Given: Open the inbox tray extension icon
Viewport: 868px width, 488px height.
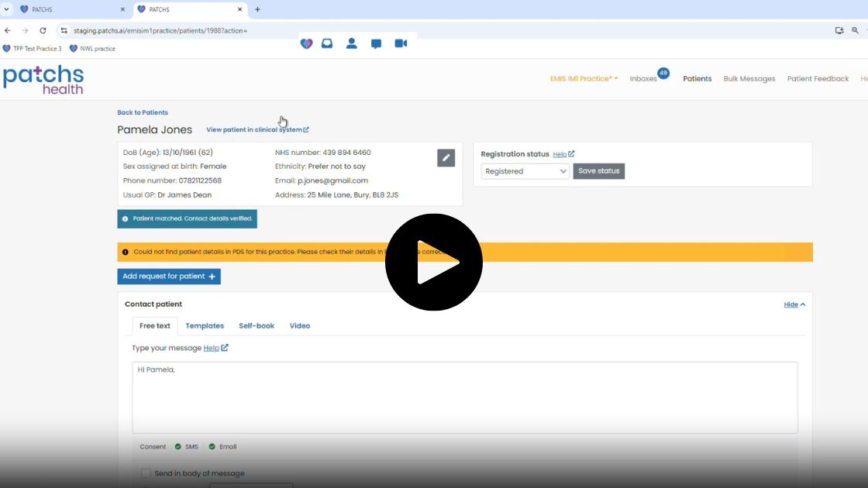Looking at the screenshot, I should (x=327, y=43).
